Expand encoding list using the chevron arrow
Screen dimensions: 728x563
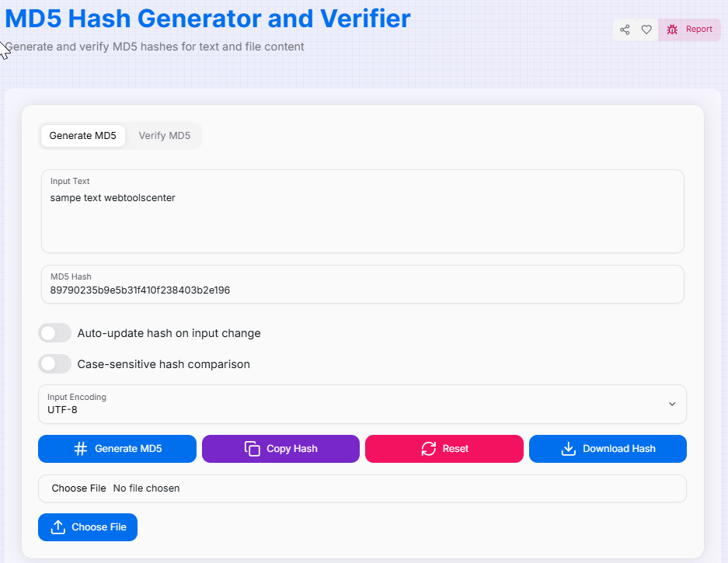tap(672, 404)
